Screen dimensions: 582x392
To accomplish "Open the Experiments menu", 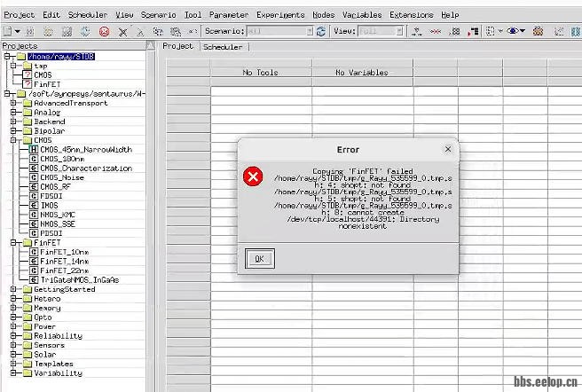I will pyautogui.click(x=280, y=15).
